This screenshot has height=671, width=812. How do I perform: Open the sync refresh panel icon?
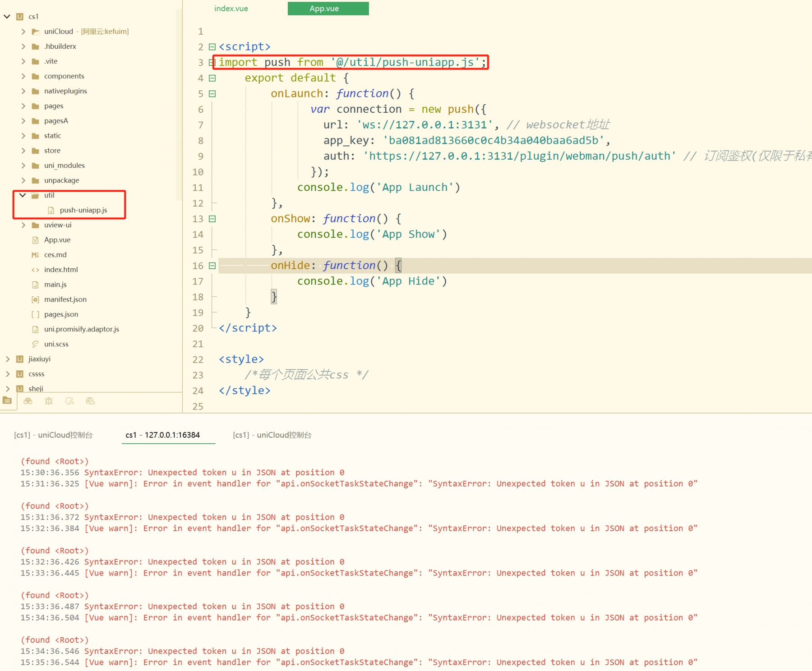click(69, 401)
